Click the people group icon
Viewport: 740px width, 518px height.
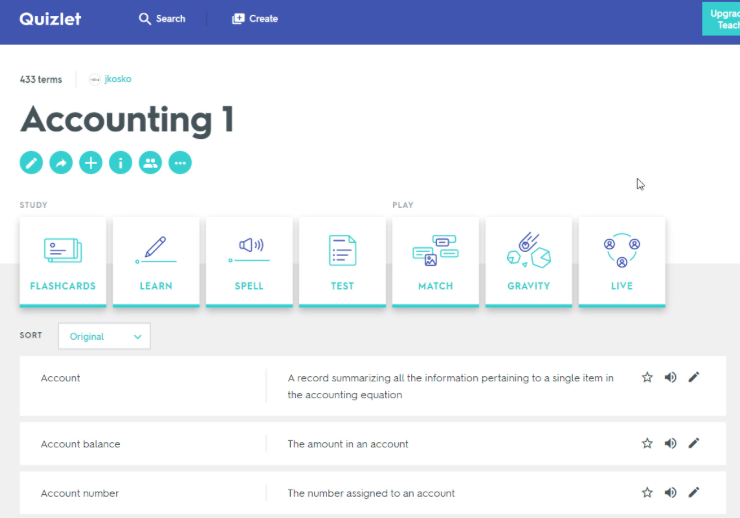[x=150, y=162]
